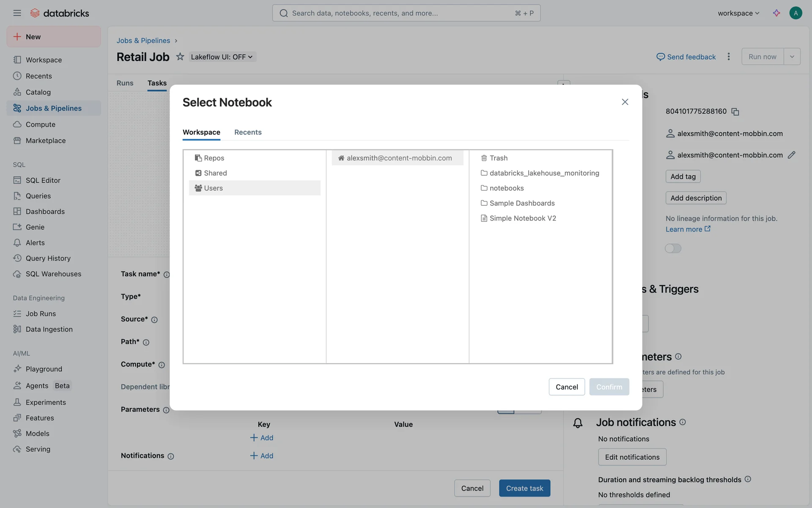
Task: Click the Job notifications info icon
Action: click(x=683, y=422)
